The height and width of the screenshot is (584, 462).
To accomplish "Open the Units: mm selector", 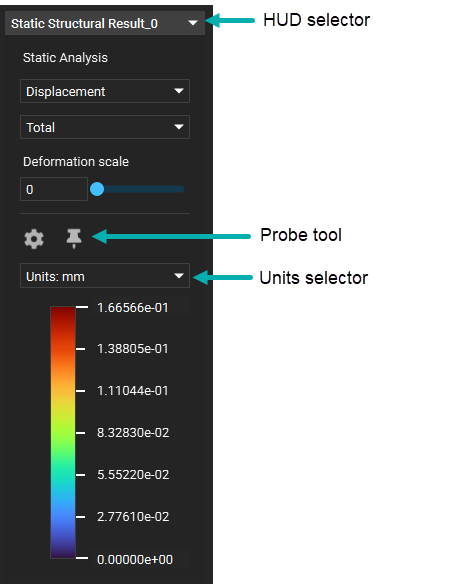I will click(x=105, y=276).
